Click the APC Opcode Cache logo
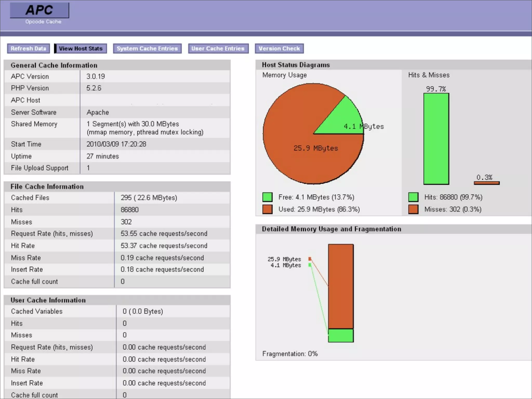This screenshot has width=532, height=399. coord(39,10)
